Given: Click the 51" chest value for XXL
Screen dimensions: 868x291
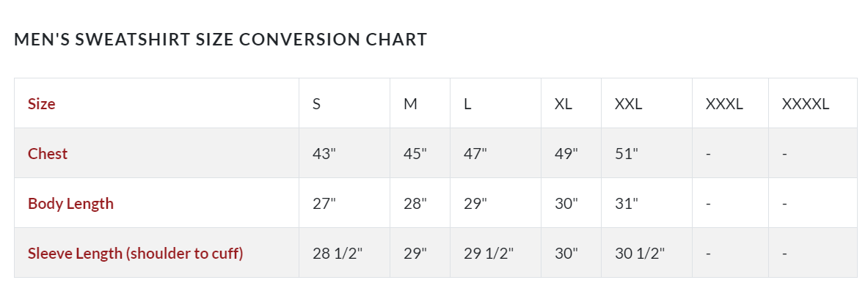Looking at the screenshot, I should click(627, 153).
